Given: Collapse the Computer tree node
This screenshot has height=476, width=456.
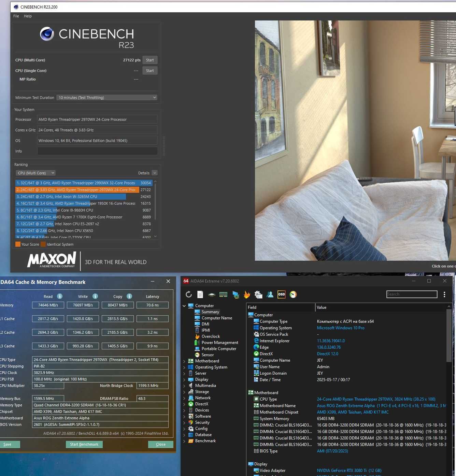Looking at the screenshot, I should click(x=184, y=306).
